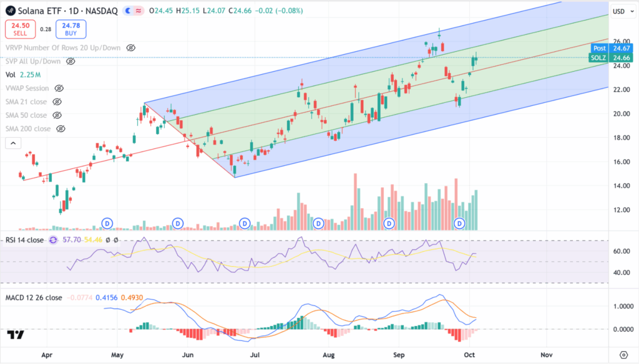The height and width of the screenshot is (364, 639).
Task: Click the RSI refresh circle icon
Action: [53, 240]
